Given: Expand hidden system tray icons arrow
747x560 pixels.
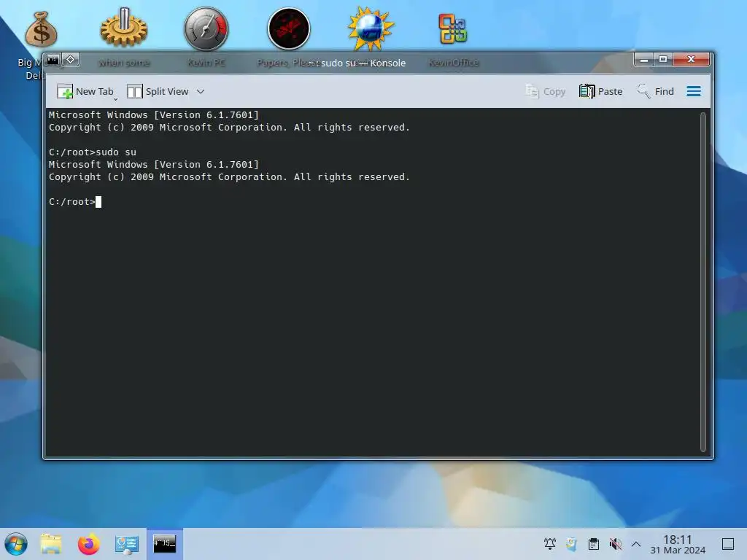Looking at the screenshot, I should (636, 543).
